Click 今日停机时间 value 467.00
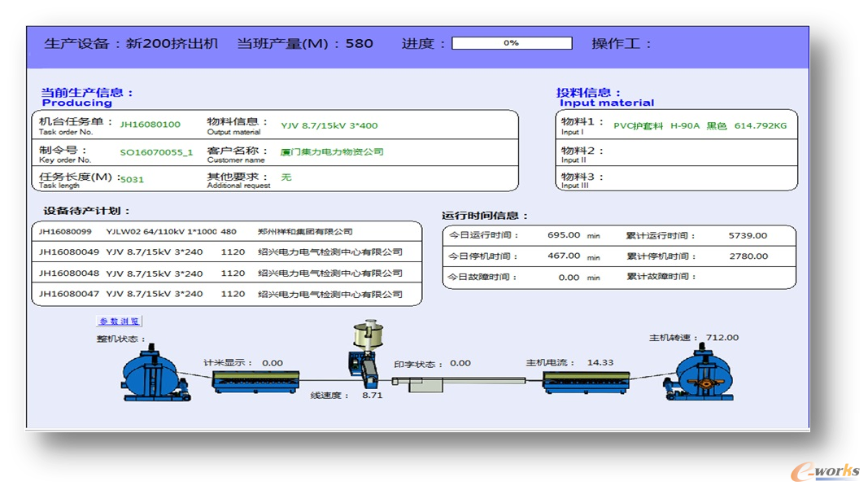Screen dimensions: 868x490 (564, 256)
